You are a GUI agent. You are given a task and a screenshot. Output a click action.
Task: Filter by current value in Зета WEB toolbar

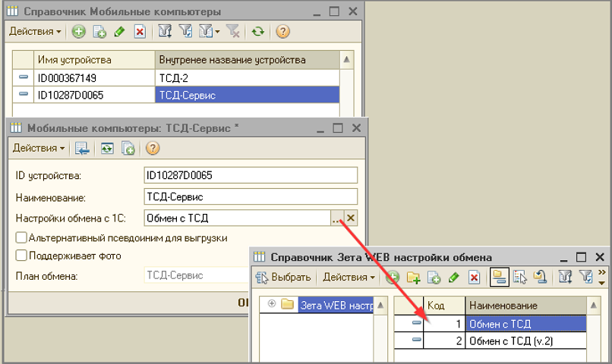(586, 278)
